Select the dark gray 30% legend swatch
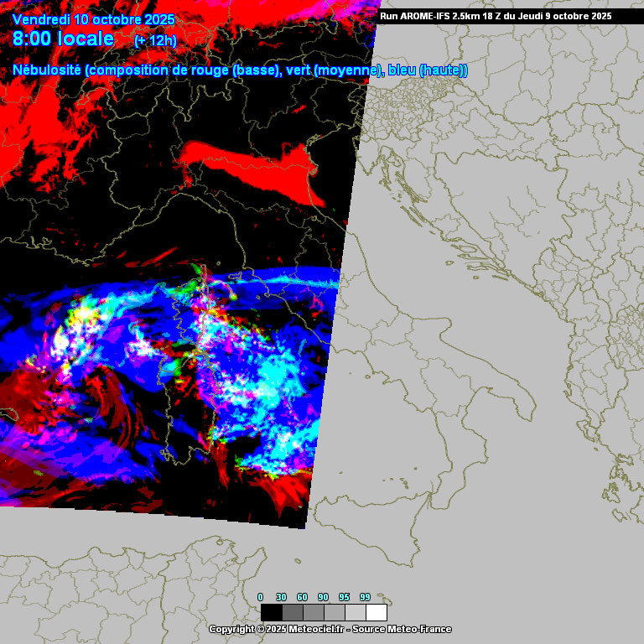 [x=292, y=612]
